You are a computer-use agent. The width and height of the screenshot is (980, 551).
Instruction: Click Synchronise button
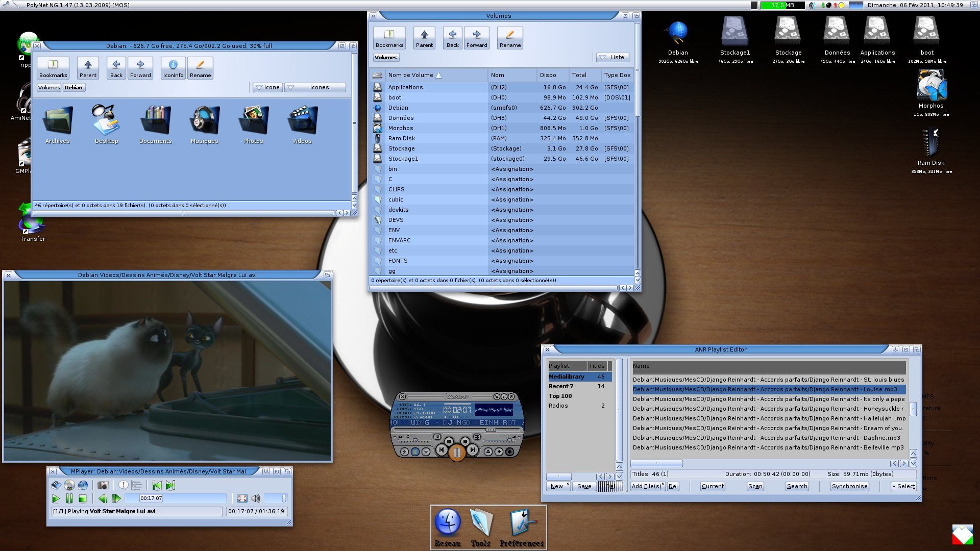pyautogui.click(x=849, y=486)
